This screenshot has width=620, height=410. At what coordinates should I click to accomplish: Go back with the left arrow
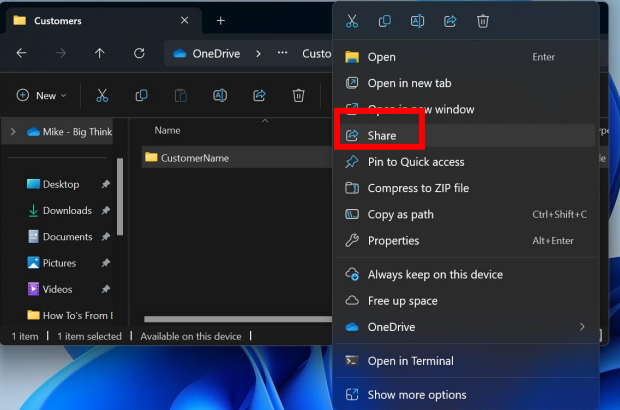(x=21, y=53)
